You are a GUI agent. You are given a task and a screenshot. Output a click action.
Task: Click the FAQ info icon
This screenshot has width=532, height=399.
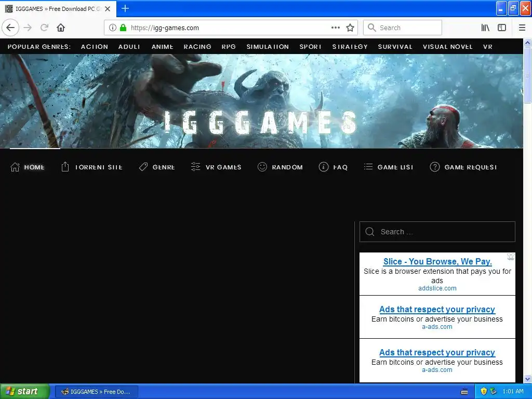pyautogui.click(x=324, y=167)
